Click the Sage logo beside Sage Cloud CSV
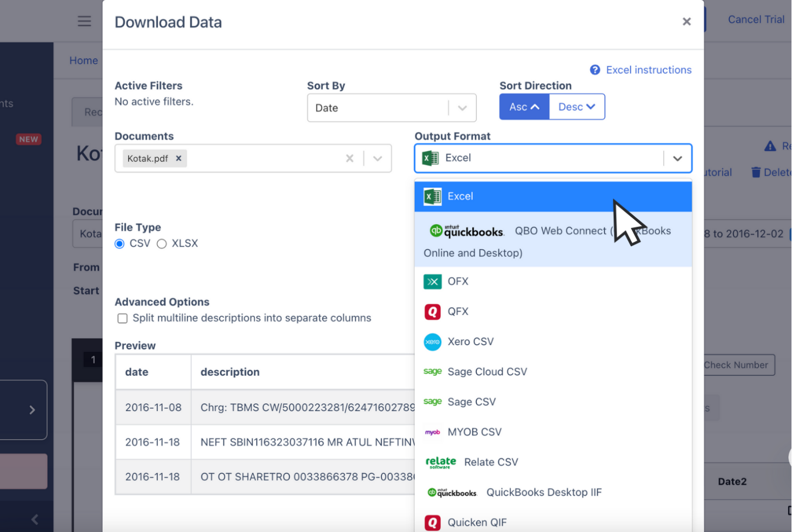The image size is (792, 532). point(432,372)
